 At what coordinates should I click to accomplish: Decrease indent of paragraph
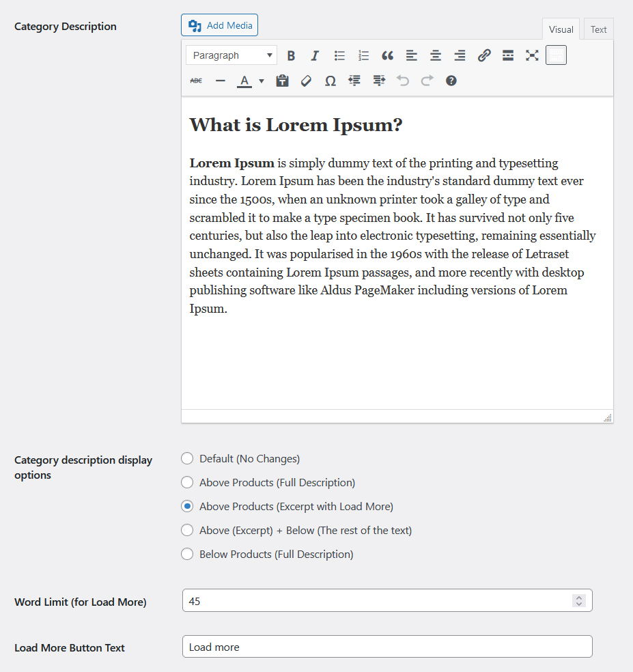(x=354, y=81)
